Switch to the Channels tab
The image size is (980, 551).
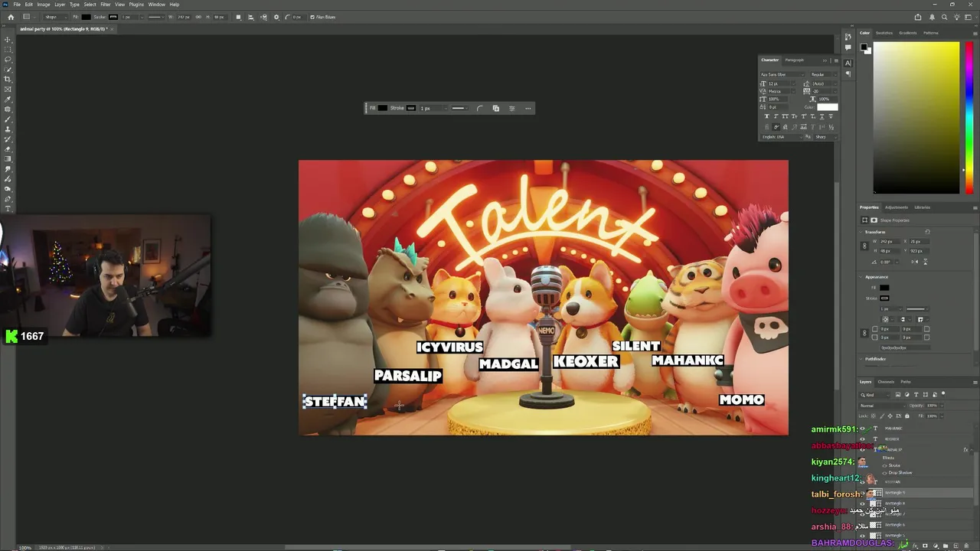886,382
